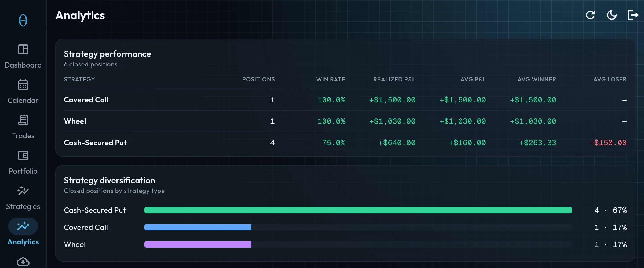Click the -$150.00 avg loser value
This screenshot has width=644, height=268.
click(x=608, y=143)
